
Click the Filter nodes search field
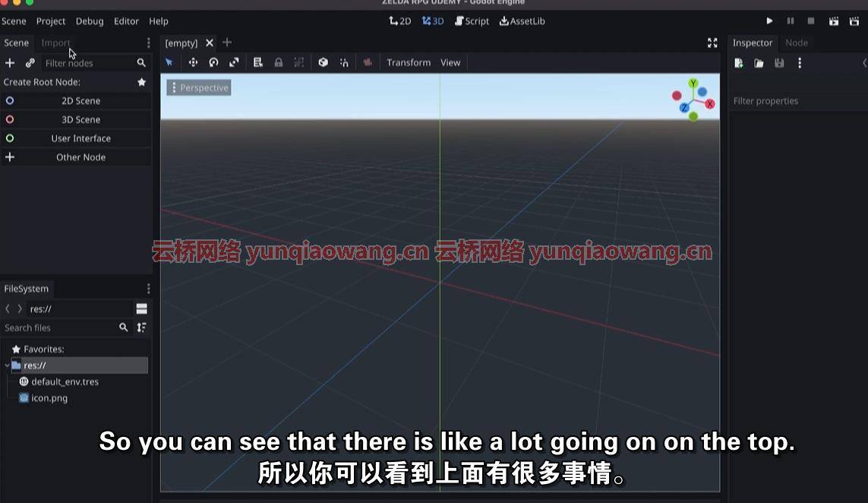(89, 63)
